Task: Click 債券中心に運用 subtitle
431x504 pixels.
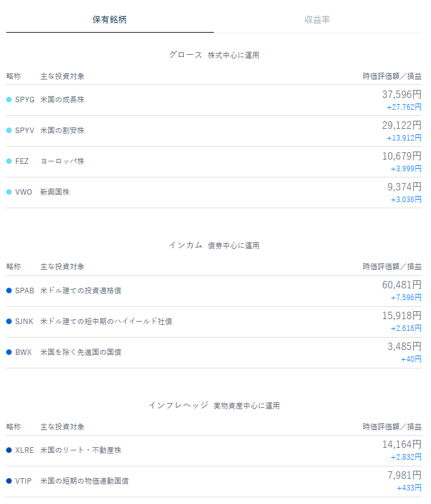Action: pos(234,246)
